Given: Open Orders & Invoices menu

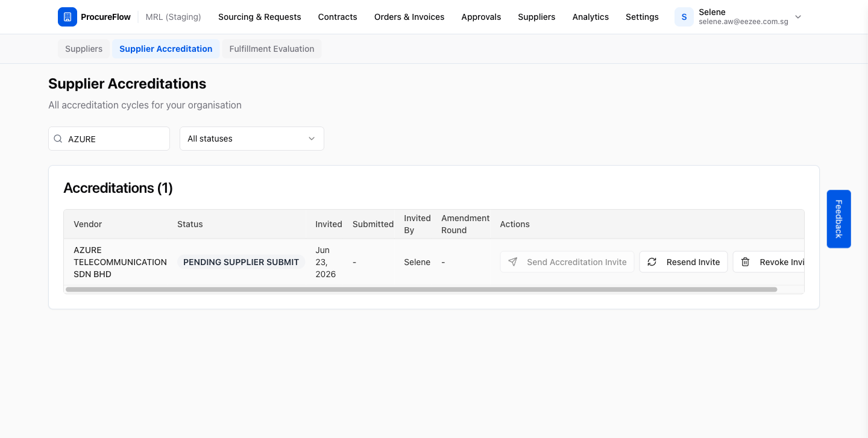Looking at the screenshot, I should coord(409,17).
